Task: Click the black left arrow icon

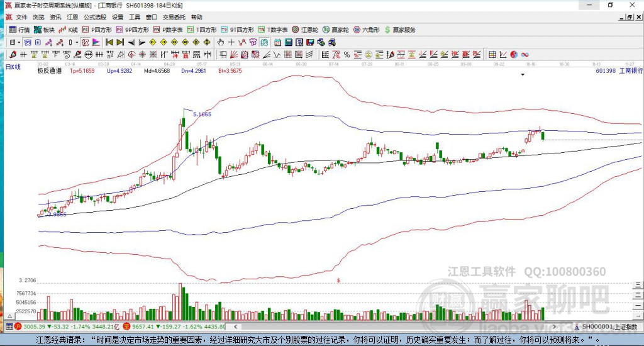Action: pyautogui.click(x=131, y=42)
